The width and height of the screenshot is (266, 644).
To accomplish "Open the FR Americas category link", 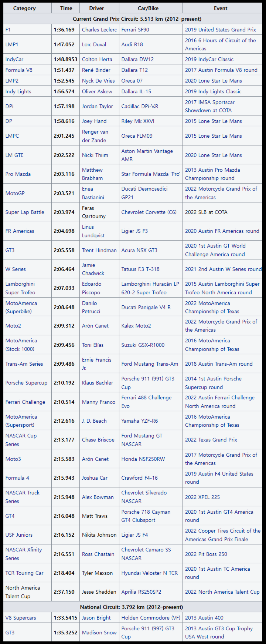I will tap(20, 231).
